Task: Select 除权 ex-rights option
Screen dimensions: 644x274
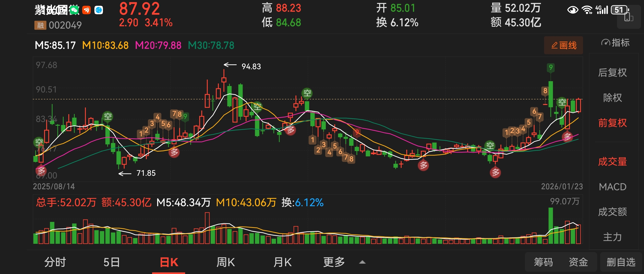Action: [612, 98]
